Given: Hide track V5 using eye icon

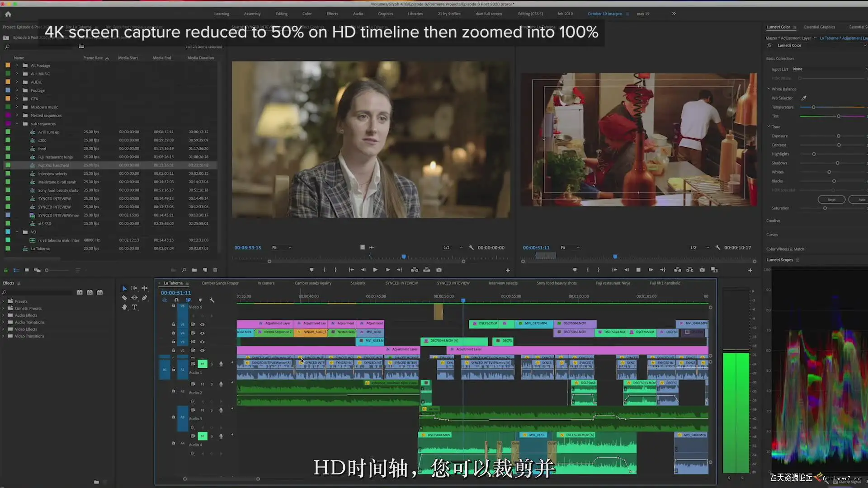Looking at the screenshot, I should (x=202, y=324).
